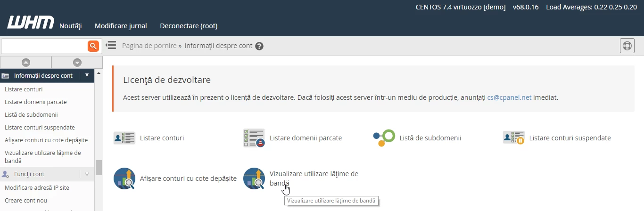Click the Listă de subdomenii circles icon
This screenshot has height=211, width=644.
click(x=384, y=138)
